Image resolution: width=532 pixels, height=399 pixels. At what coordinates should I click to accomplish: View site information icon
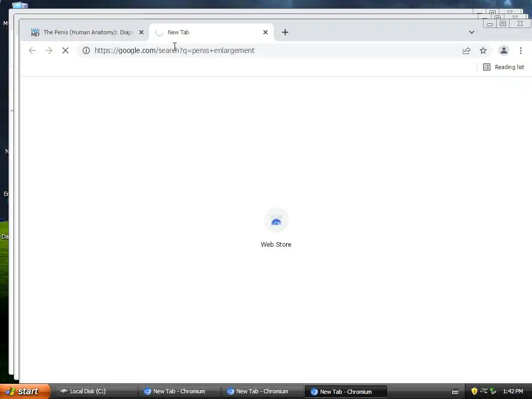(x=86, y=50)
